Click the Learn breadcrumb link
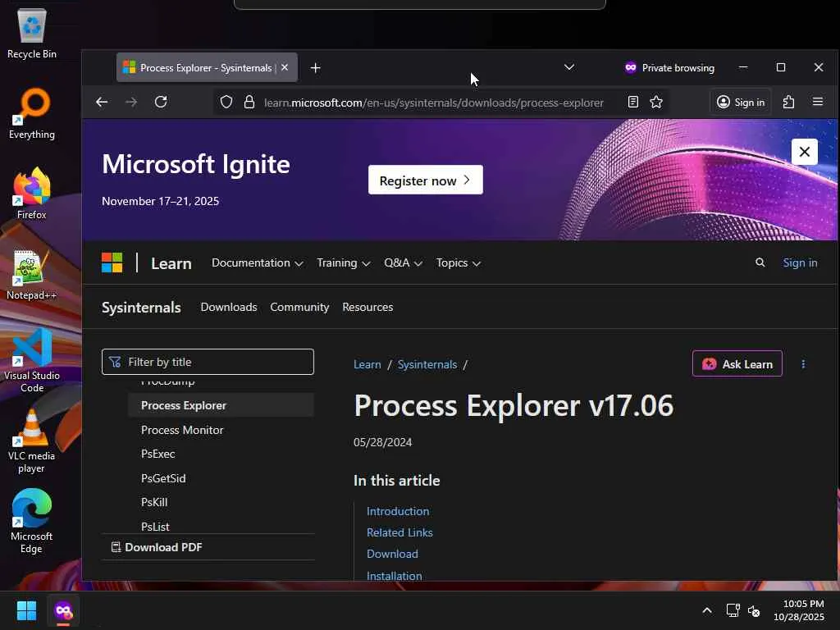This screenshot has height=630, width=840. tap(367, 364)
